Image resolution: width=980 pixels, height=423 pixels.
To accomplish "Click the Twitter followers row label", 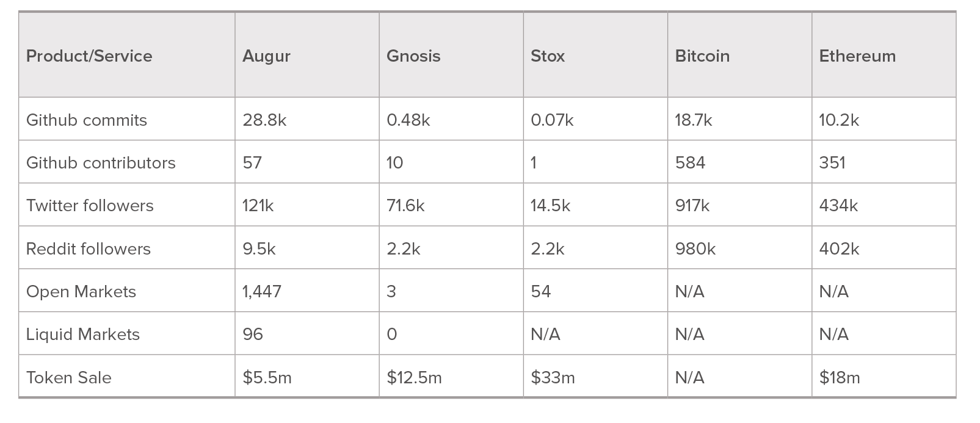I will pyautogui.click(x=127, y=204).
